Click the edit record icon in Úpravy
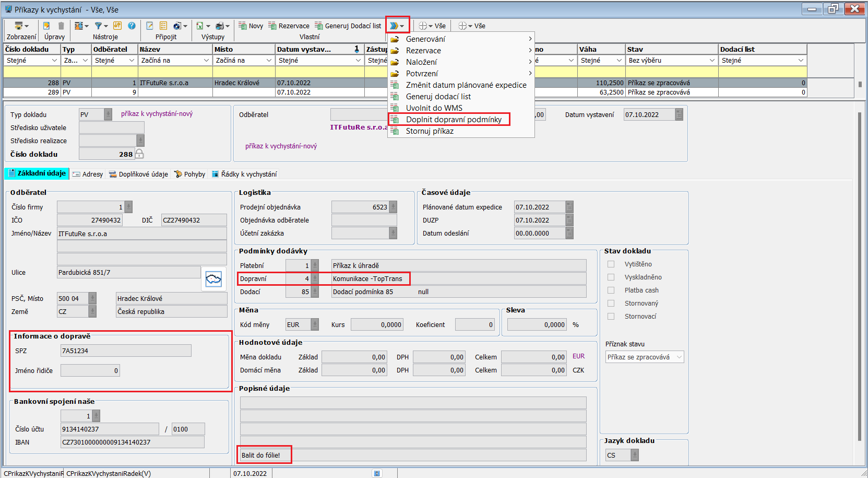The image size is (868, 478). click(x=46, y=26)
